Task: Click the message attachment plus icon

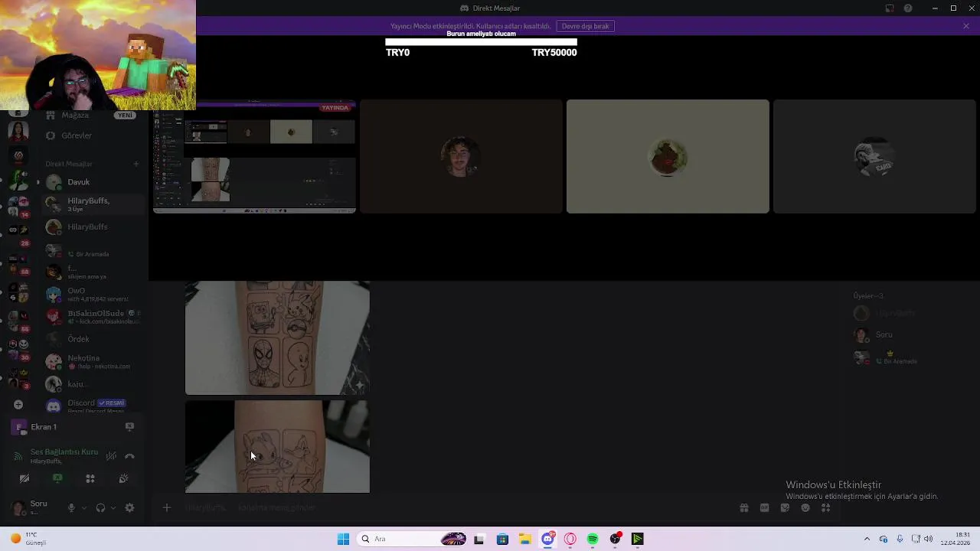Action: click(x=167, y=507)
